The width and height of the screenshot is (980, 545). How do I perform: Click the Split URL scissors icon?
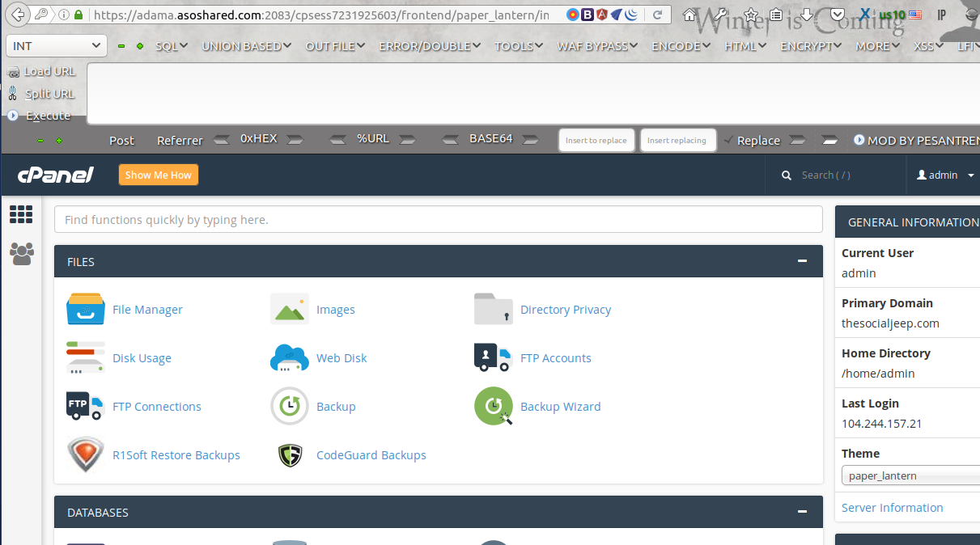click(13, 94)
